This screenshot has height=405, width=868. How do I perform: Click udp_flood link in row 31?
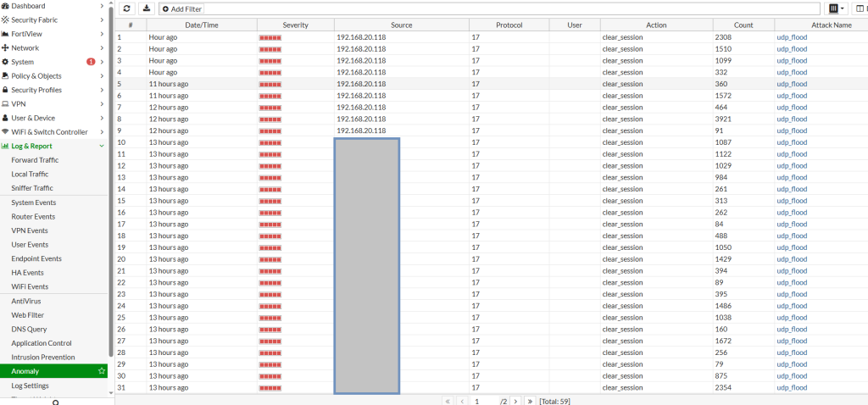[x=793, y=388]
